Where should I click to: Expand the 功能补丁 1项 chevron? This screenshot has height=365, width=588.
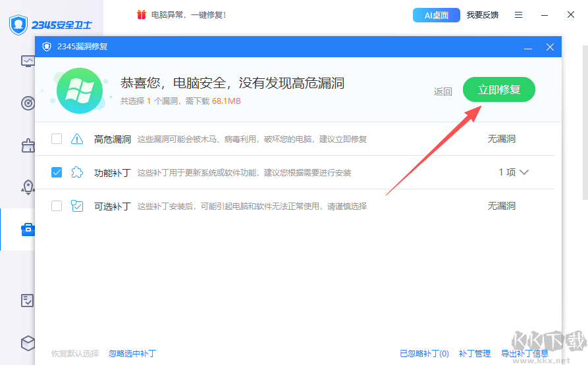524,172
